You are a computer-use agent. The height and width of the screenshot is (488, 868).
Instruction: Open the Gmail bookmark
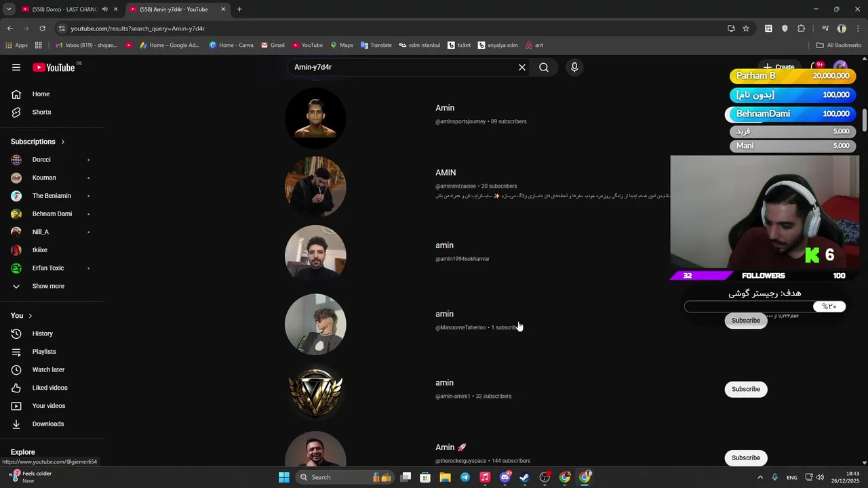coord(273,45)
